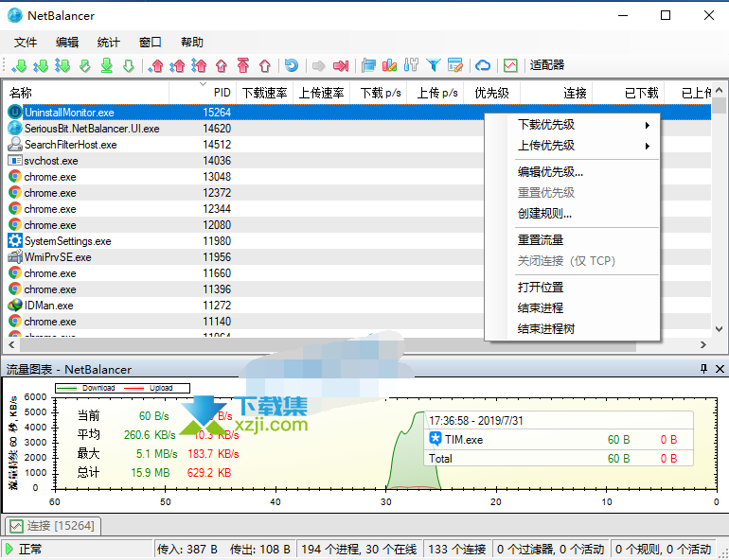This screenshot has height=560, width=729.
Task: Open the 帮助 menu
Action: [192, 43]
